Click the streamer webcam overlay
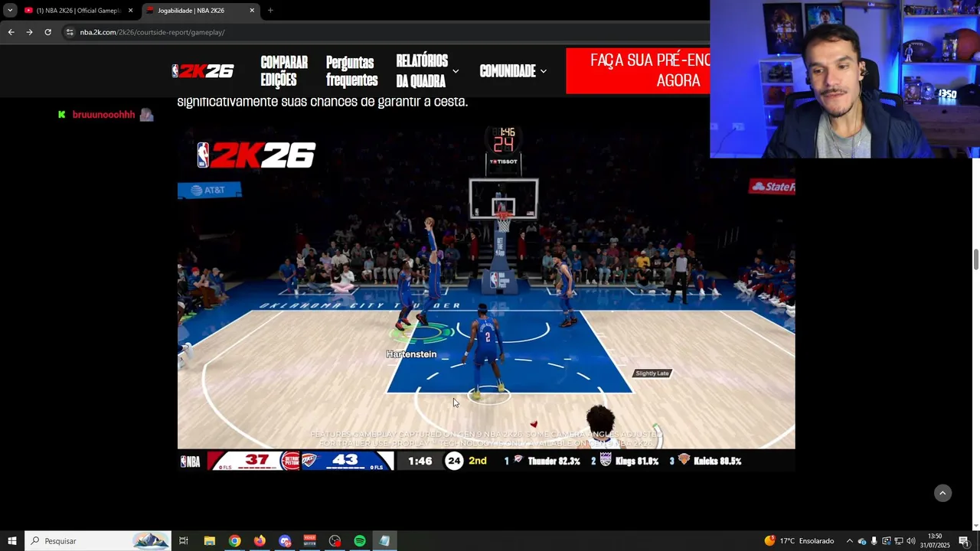This screenshot has width=980, height=551. 844,80
